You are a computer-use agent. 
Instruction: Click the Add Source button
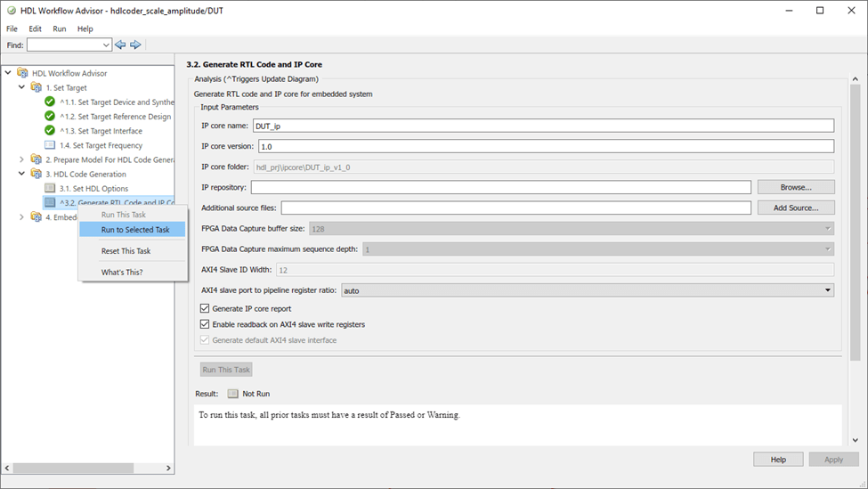[x=795, y=208]
